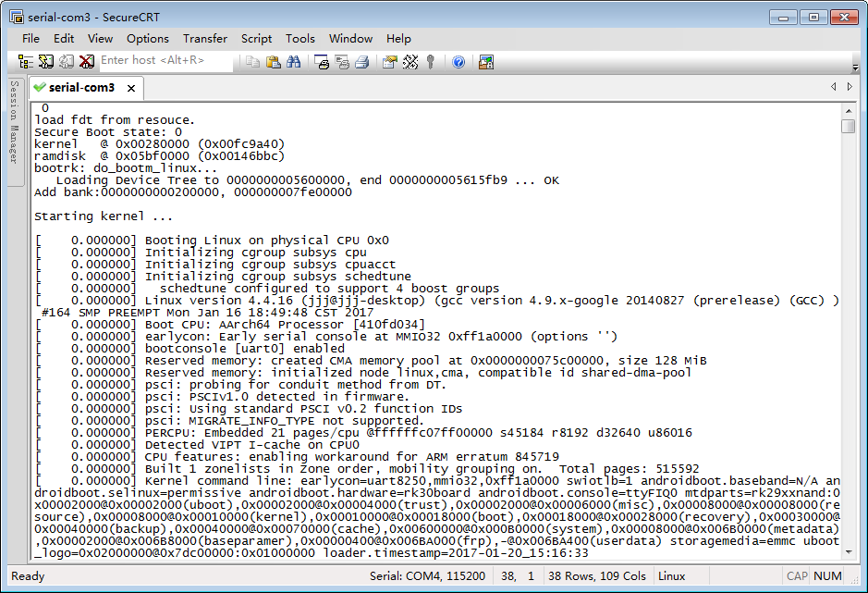The height and width of the screenshot is (593, 868).
Task: Open the Transfer menu
Action: pyautogui.click(x=204, y=38)
